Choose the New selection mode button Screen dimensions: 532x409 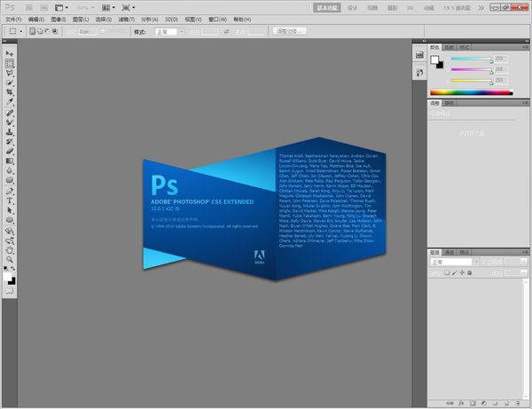tap(33, 30)
